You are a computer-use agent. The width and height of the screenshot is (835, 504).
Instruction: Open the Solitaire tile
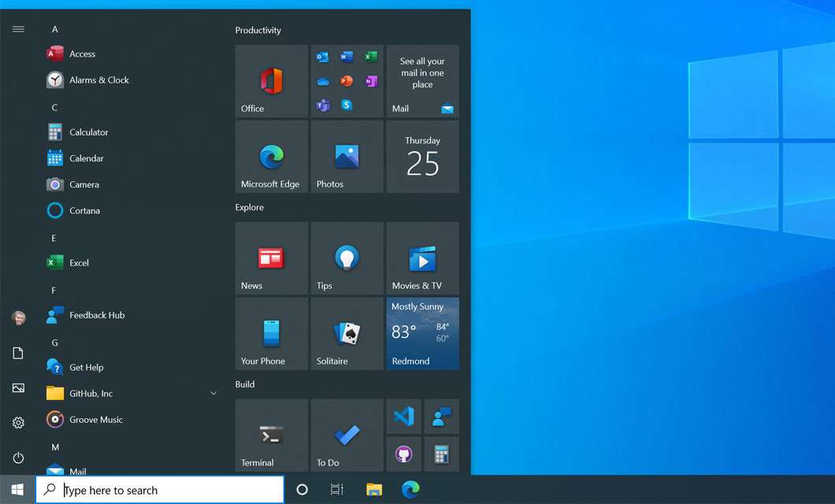click(347, 334)
